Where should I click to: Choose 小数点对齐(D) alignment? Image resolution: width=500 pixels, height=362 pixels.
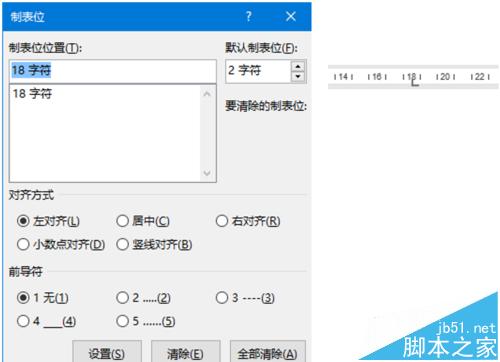(61, 244)
